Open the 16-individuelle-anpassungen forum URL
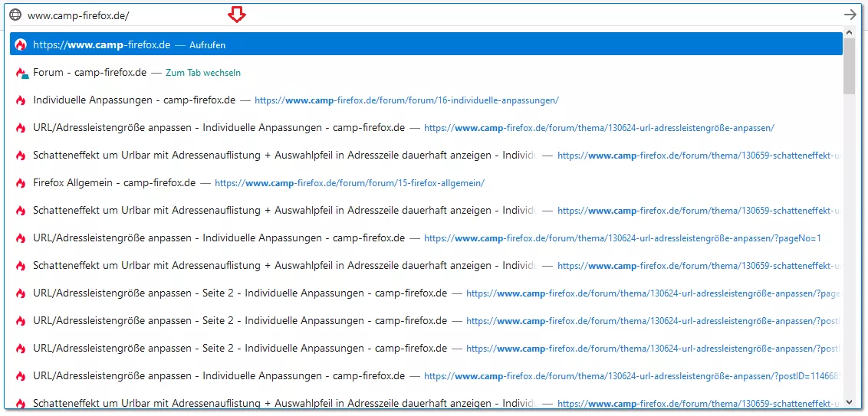Viewport: 868px width, 416px height. click(406, 100)
